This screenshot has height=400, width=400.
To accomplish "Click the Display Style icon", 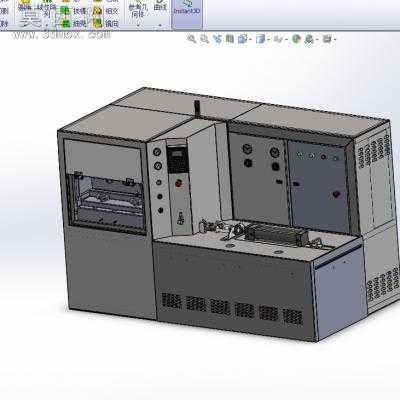I will (260, 39).
